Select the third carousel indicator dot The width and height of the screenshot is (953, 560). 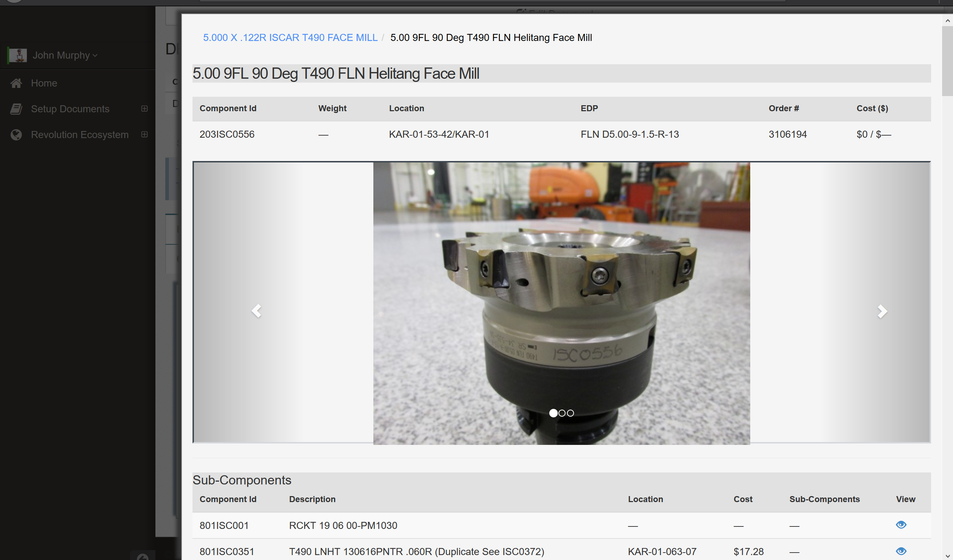[x=571, y=413]
